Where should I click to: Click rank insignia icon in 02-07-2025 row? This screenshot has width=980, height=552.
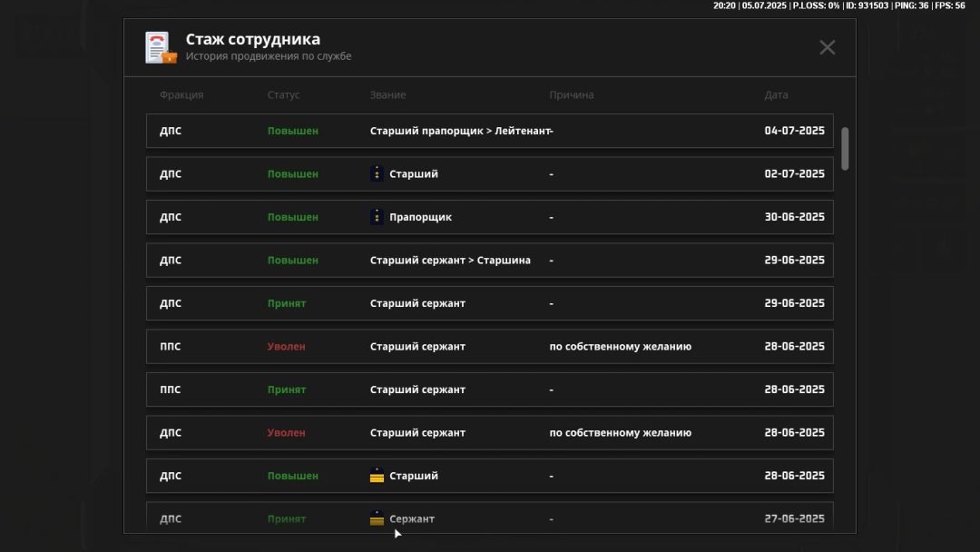[377, 173]
